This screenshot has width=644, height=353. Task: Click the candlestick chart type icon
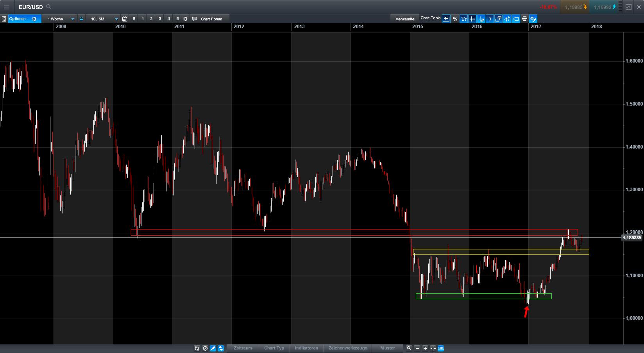click(x=489, y=19)
